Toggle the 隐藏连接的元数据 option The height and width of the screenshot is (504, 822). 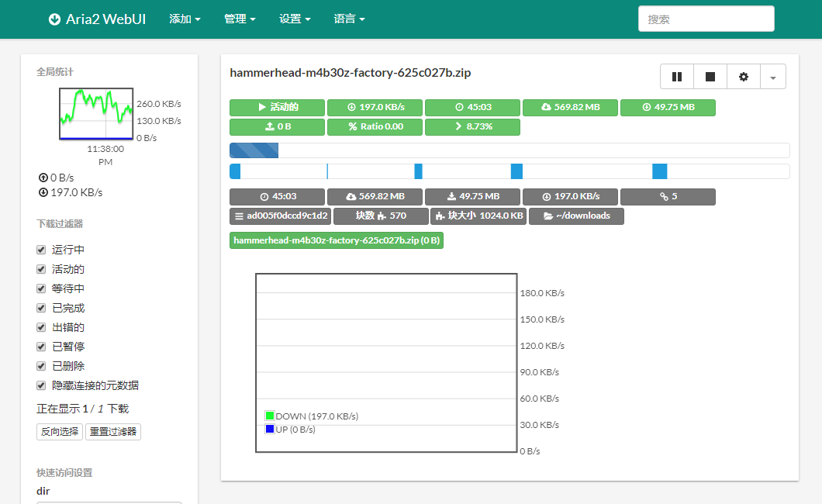[40, 385]
